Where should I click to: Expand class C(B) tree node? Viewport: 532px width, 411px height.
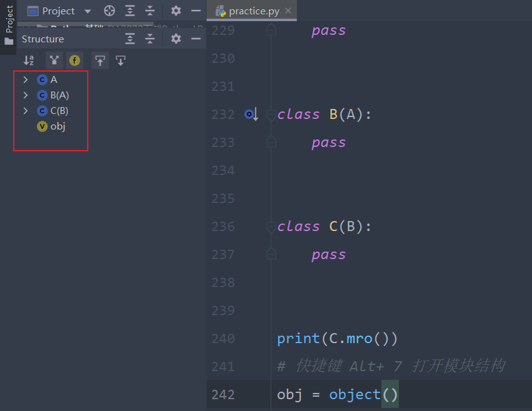tap(26, 111)
